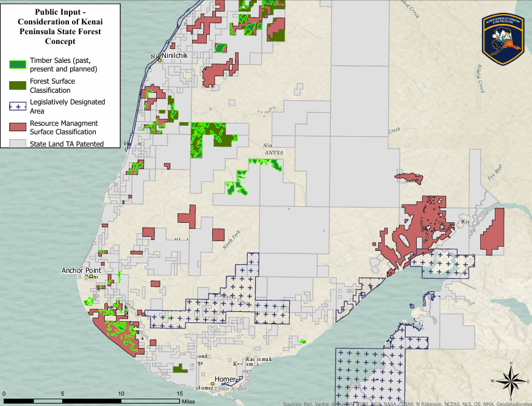The height and width of the screenshot is (406, 532).
Task: Click the 'State Land TA Patented' legend text
Action: 67,144
